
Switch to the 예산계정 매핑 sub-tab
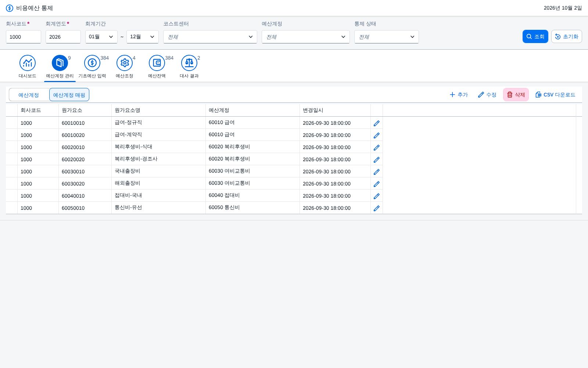(x=69, y=95)
